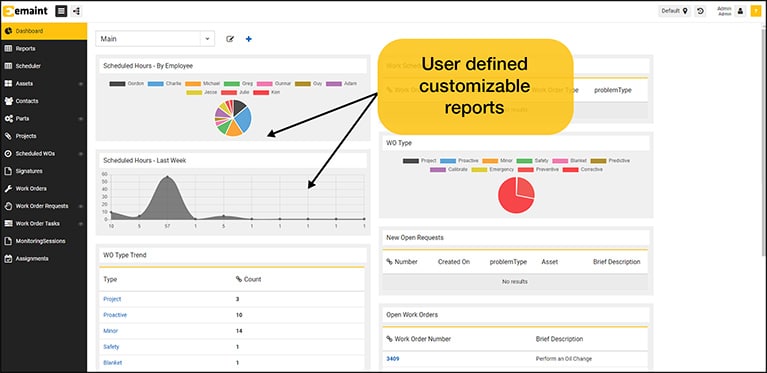Toggle Adam legend entry
The image size is (767, 373).
pyautogui.click(x=341, y=84)
